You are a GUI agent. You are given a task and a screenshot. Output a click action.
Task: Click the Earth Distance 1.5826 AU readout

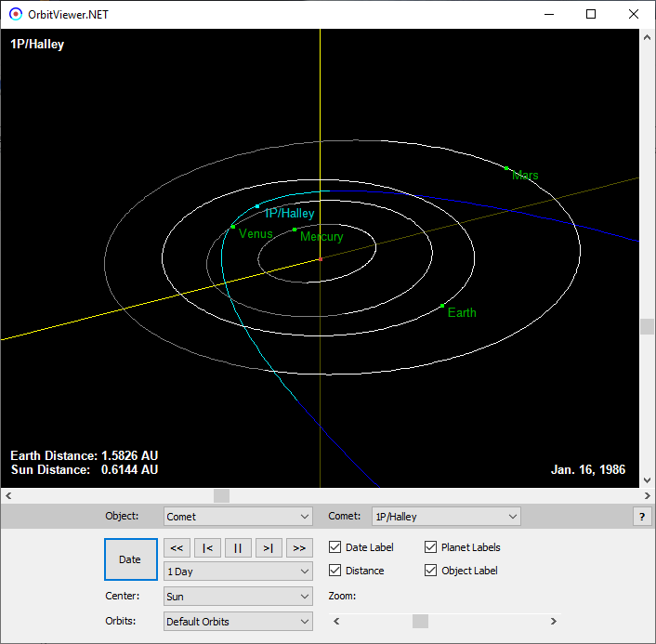pyautogui.click(x=85, y=455)
